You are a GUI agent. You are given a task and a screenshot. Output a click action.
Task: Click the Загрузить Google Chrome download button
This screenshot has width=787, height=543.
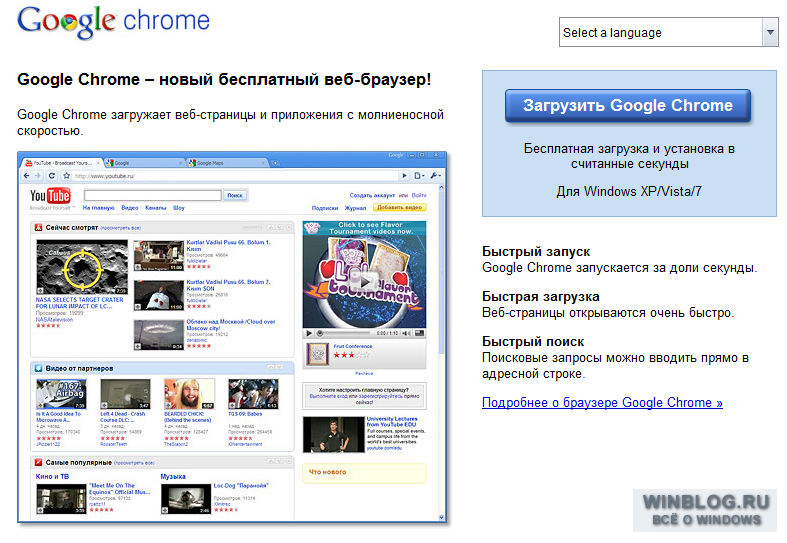(x=628, y=106)
